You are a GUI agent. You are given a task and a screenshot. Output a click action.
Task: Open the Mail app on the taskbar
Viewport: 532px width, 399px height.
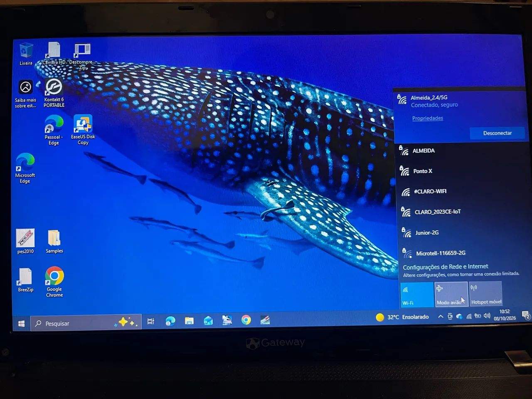tap(208, 320)
